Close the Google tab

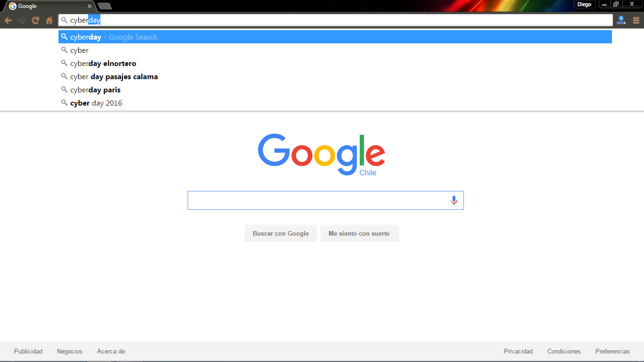pyautogui.click(x=90, y=6)
